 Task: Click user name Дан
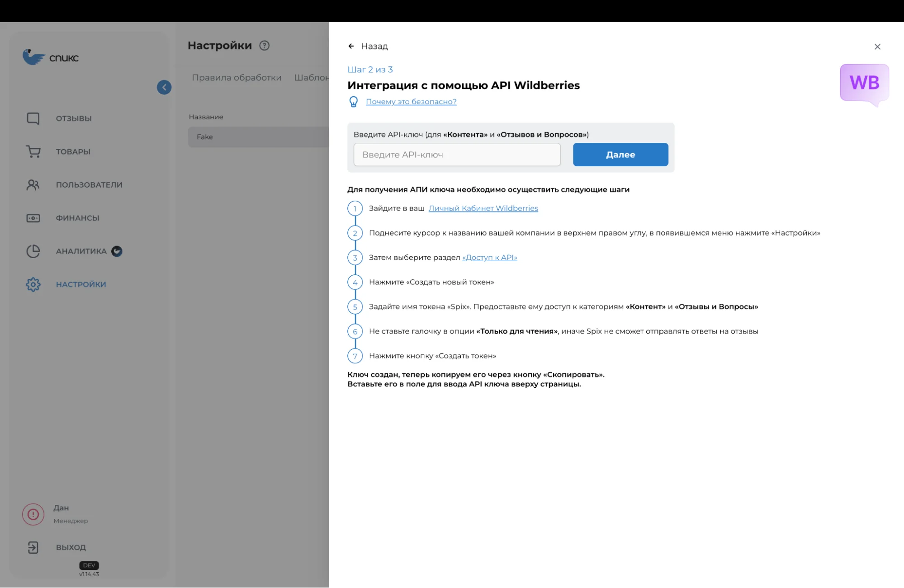coord(61,508)
